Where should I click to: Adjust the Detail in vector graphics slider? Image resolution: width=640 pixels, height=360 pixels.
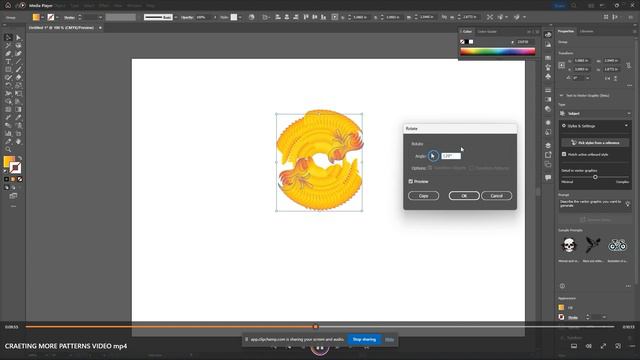pyautogui.click(x=595, y=177)
